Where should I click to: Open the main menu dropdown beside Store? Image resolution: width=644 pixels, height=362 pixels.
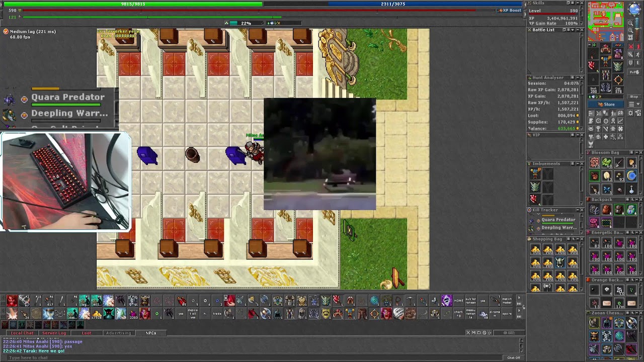click(x=634, y=104)
